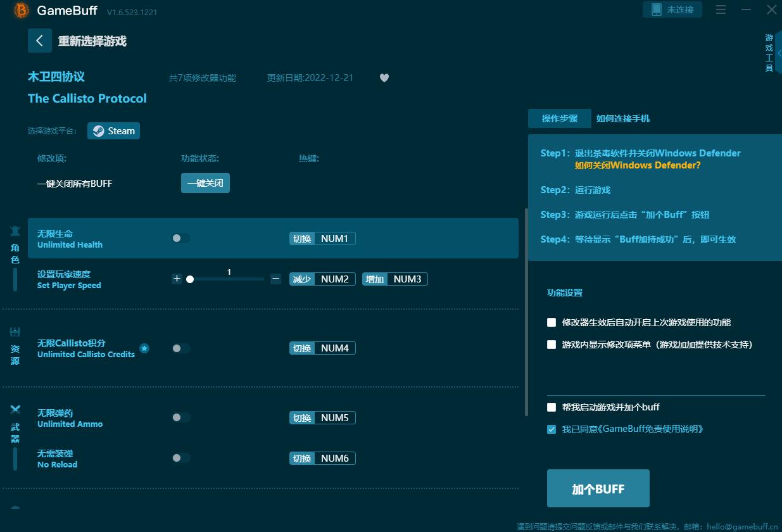Click the 一键关闭 button

[x=205, y=183]
